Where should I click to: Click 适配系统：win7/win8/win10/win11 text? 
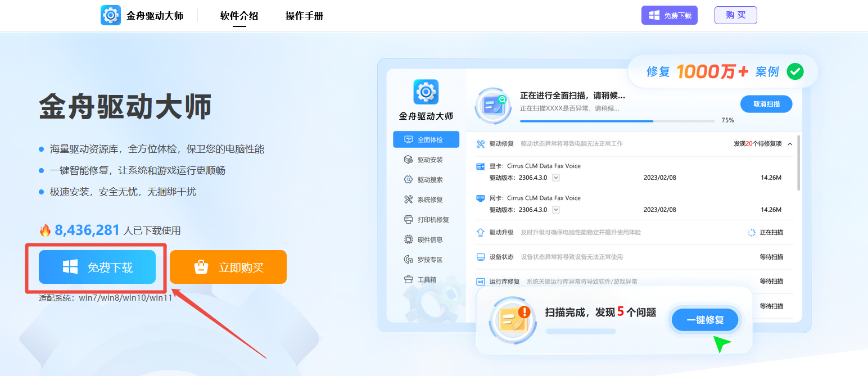click(106, 297)
